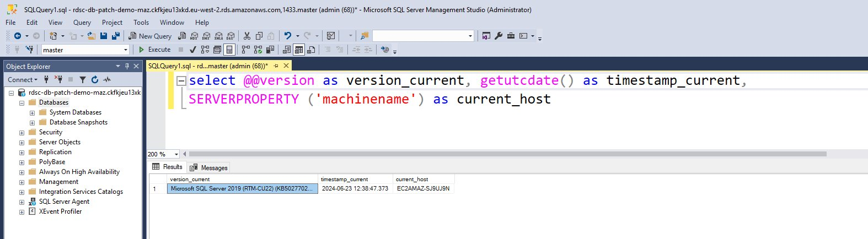This screenshot has width=868, height=239.
Task: Click the Undo arrow icon
Action: click(287, 36)
